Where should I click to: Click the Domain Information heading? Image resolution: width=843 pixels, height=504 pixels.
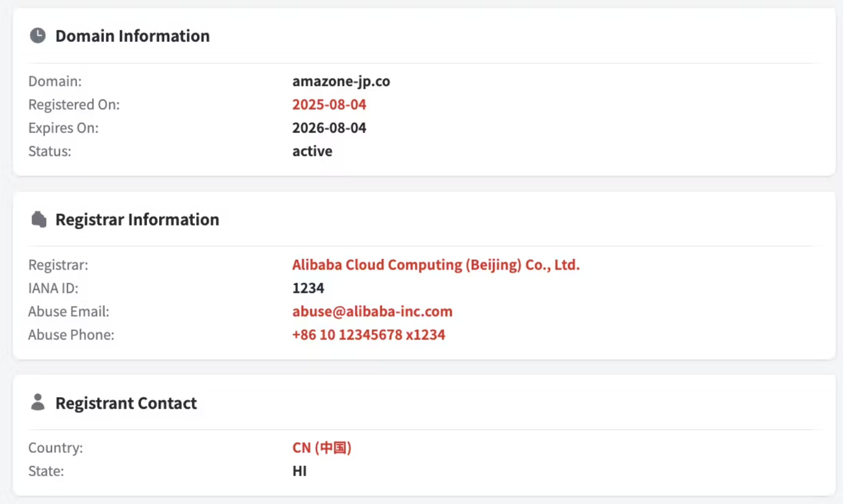(132, 36)
